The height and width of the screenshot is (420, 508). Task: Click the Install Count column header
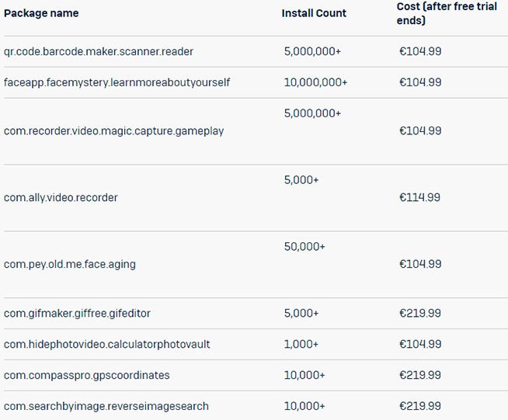click(314, 13)
